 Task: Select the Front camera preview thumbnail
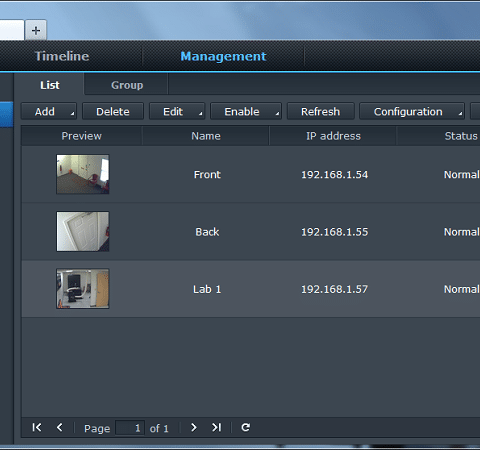(x=83, y=174)
